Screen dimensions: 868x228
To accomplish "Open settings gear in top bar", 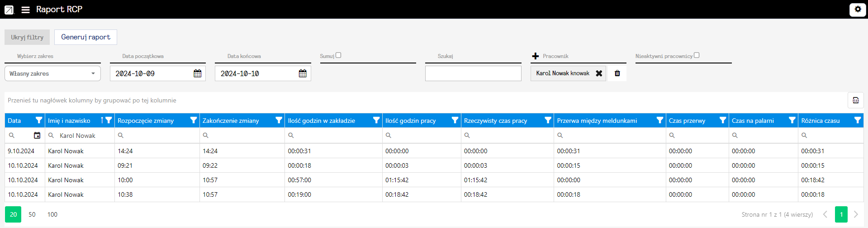I will pos(858,10).
